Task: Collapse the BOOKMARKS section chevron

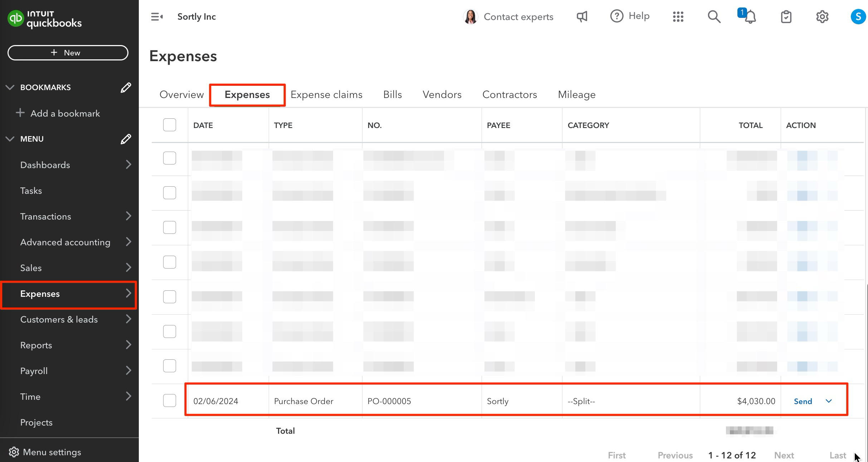Action: [10, 87]
